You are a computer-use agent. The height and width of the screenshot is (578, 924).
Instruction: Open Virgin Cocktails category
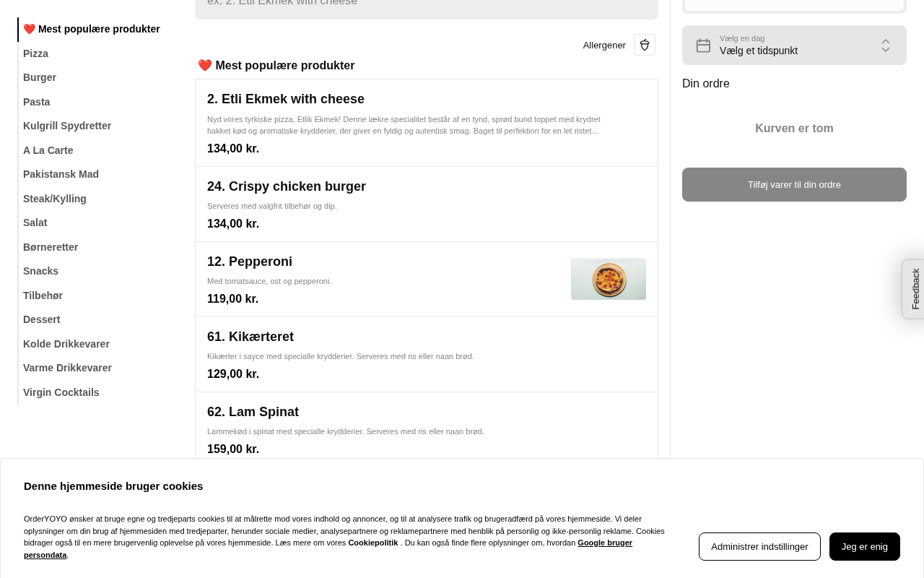[61, 392]
